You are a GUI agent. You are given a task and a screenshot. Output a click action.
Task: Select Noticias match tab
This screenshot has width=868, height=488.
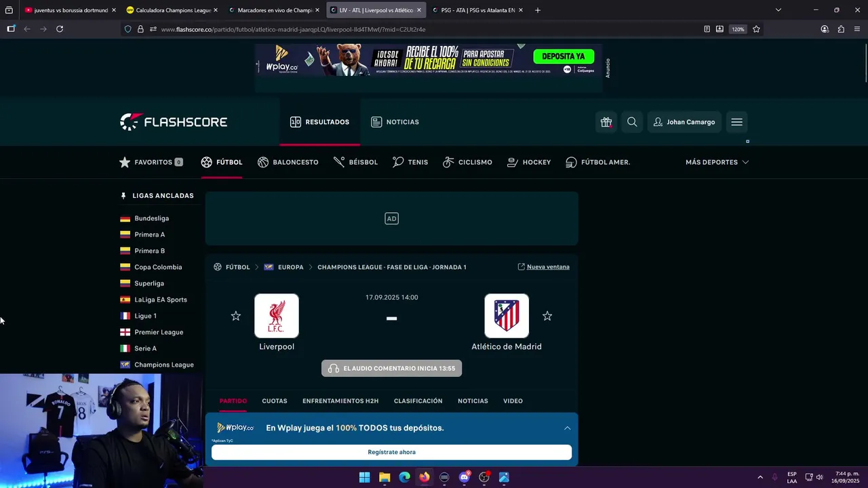(x=473, y=401)
